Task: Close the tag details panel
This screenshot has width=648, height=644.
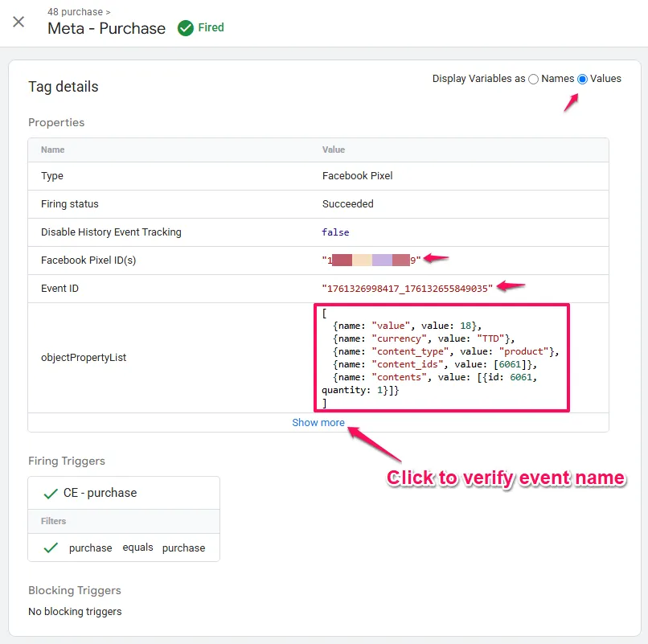Action: pyautogui.click(x=18, y=22)
